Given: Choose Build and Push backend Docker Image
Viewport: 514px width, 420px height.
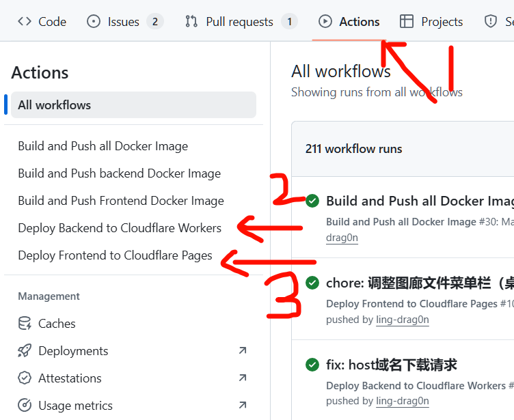Looking at the screenshot, I should click(x=119, y=173).
